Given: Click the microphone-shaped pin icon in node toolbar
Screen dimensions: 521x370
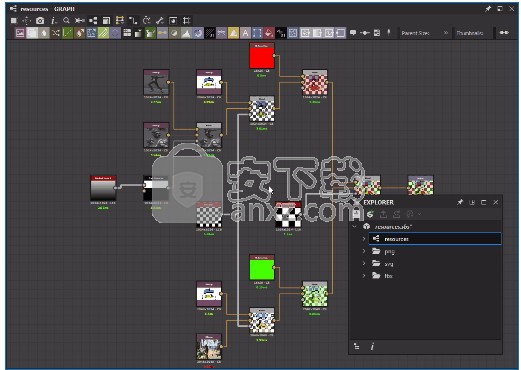Looking at the screenshot, I should [x=389, y=32].
